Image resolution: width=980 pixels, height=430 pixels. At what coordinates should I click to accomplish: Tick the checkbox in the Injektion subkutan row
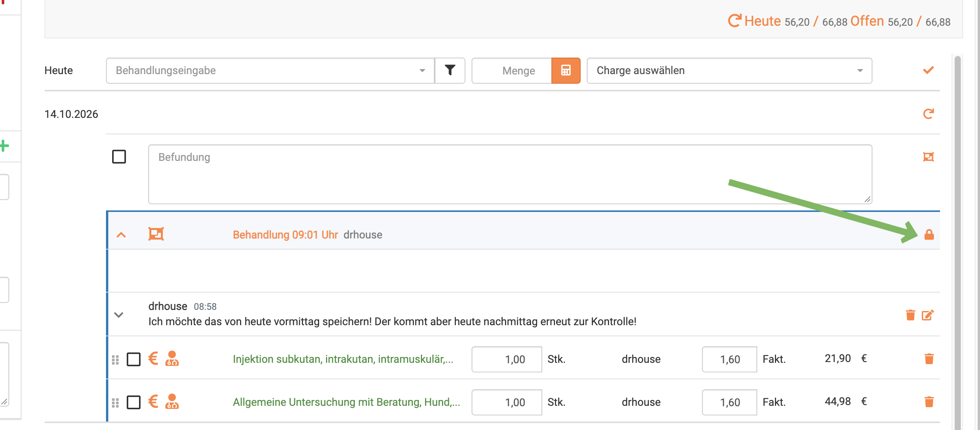coord(134,359)
